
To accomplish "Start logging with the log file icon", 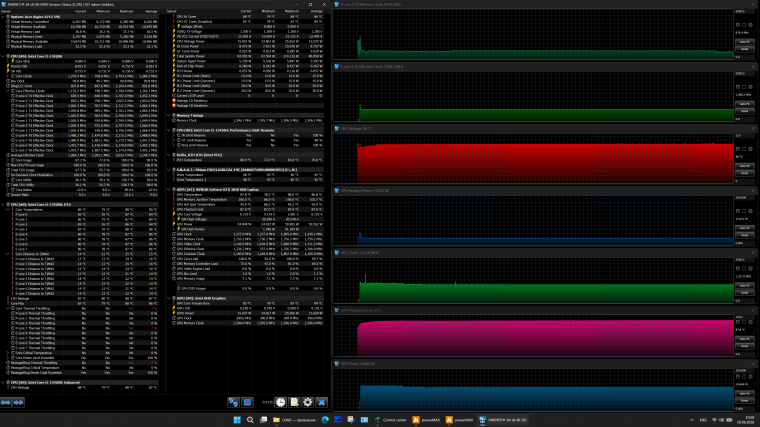I will coord(294,402).
